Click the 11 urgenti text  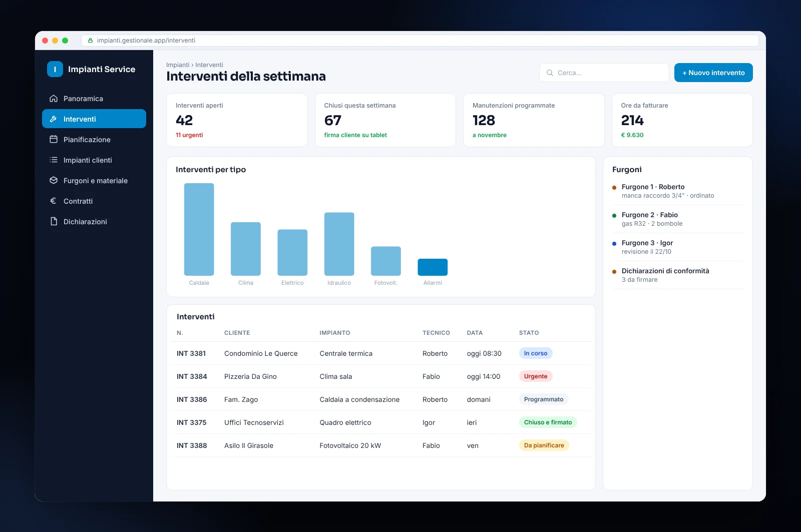189,135
